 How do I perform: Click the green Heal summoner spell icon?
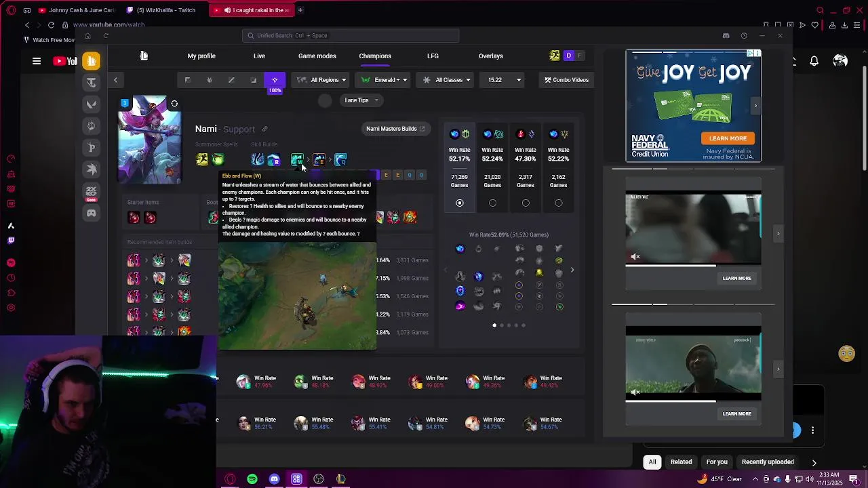pos(218,160)
